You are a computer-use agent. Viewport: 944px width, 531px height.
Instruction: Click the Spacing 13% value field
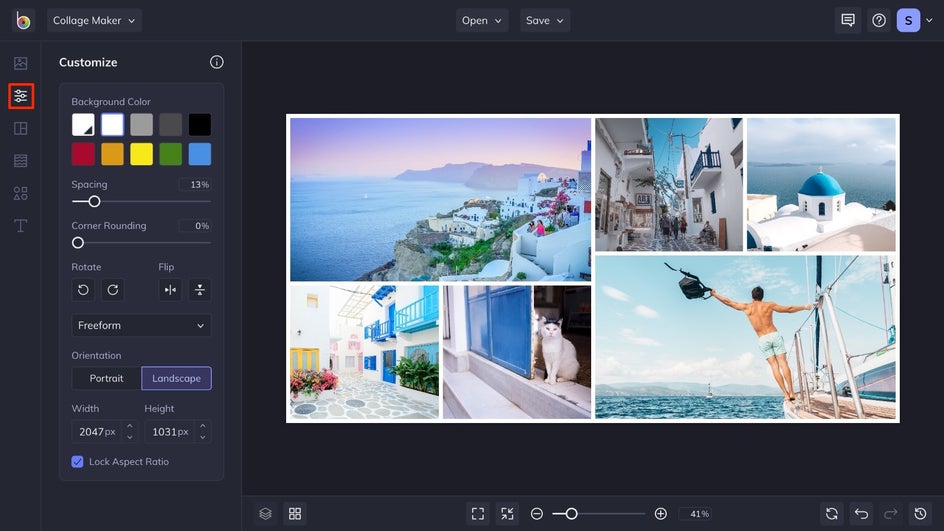[194, 185]
